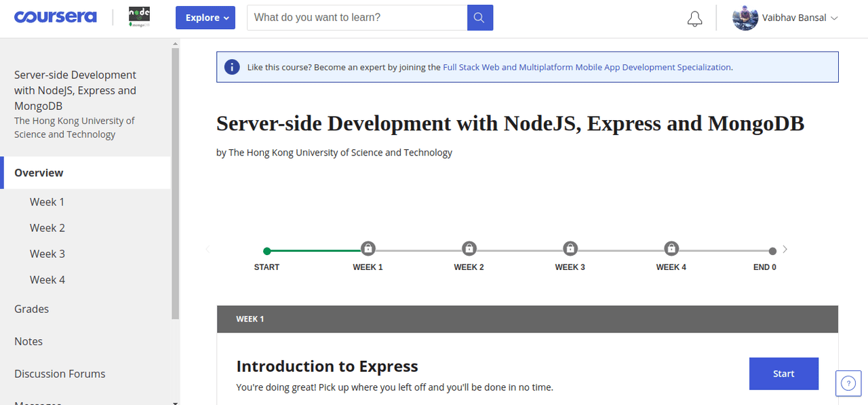Open the Explore dropdown menu

point(205,18)
